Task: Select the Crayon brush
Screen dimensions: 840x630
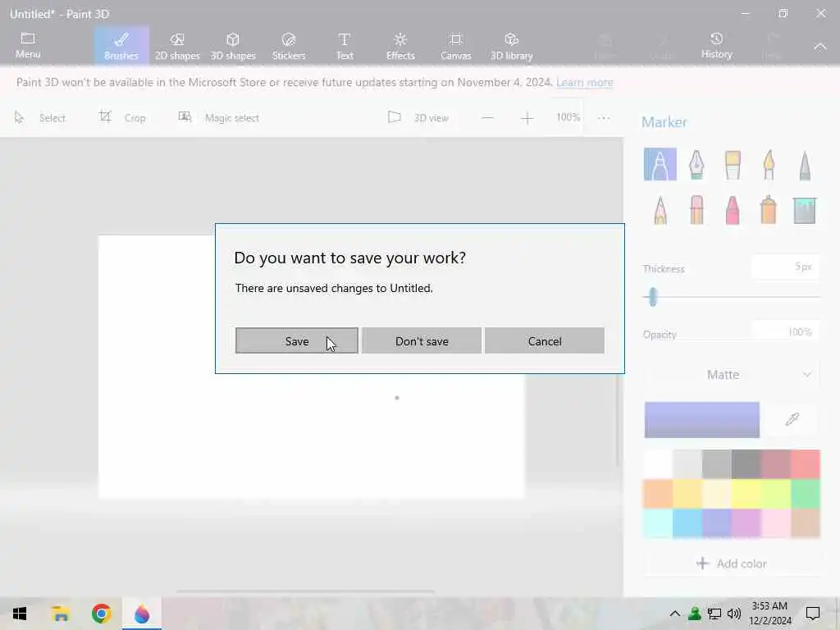Action: 733,209
